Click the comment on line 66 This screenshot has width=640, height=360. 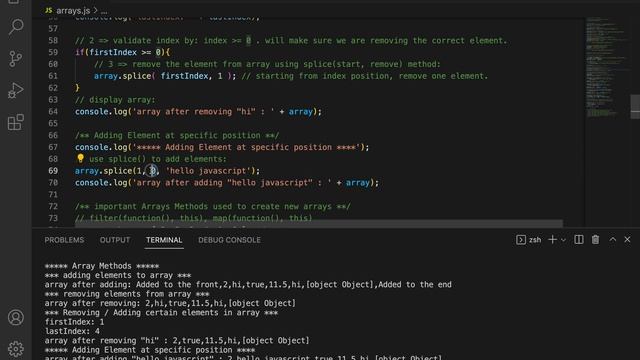[x=177, y=135]
